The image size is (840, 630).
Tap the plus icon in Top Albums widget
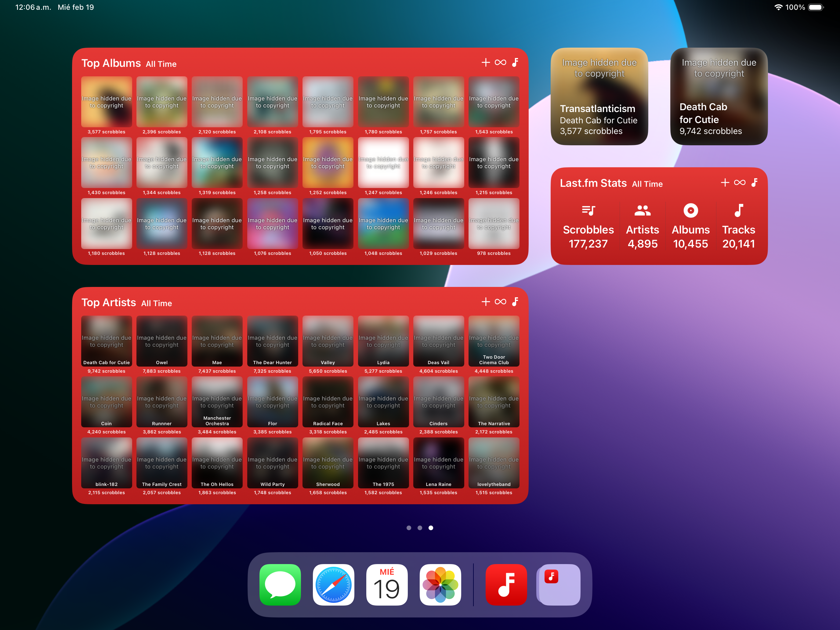[x=486, y=62]
